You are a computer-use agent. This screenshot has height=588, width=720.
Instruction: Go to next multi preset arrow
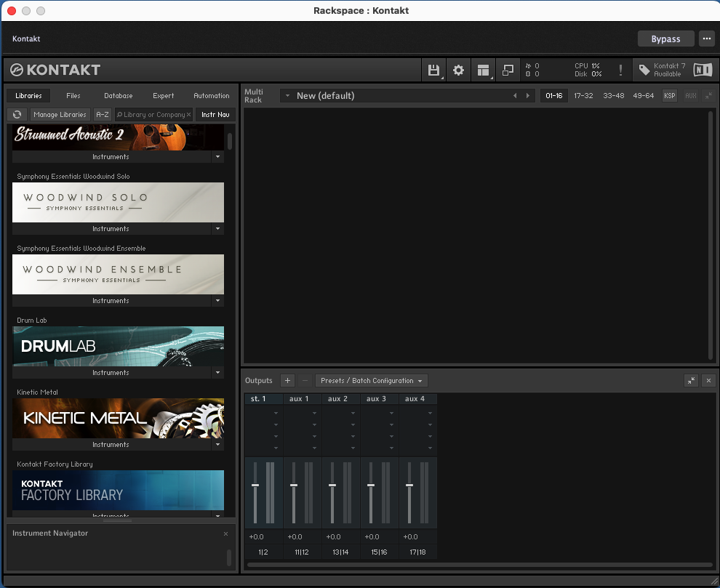tap(528, 95)
